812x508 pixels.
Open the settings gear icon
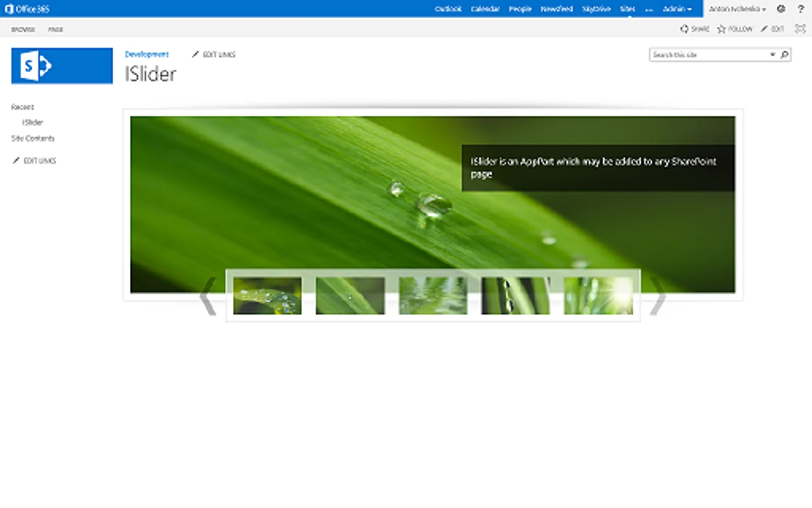pos(781,9)
